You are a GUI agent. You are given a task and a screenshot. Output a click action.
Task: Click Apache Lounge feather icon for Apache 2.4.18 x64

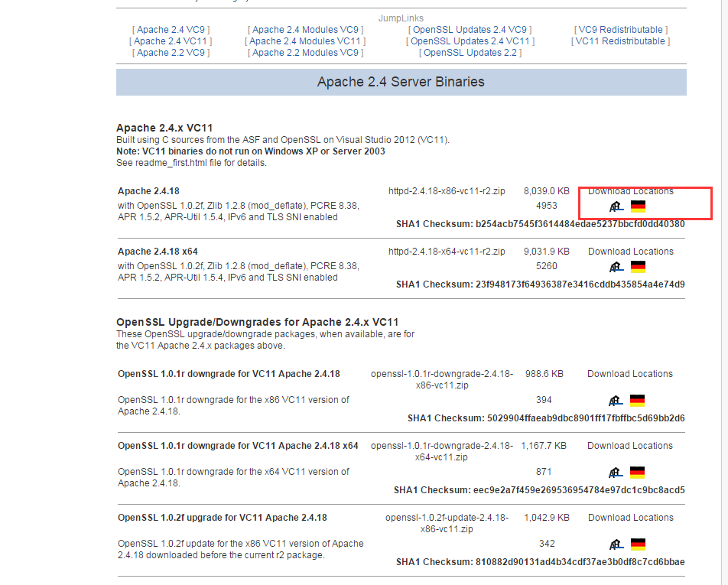click(x=616, y=266)
